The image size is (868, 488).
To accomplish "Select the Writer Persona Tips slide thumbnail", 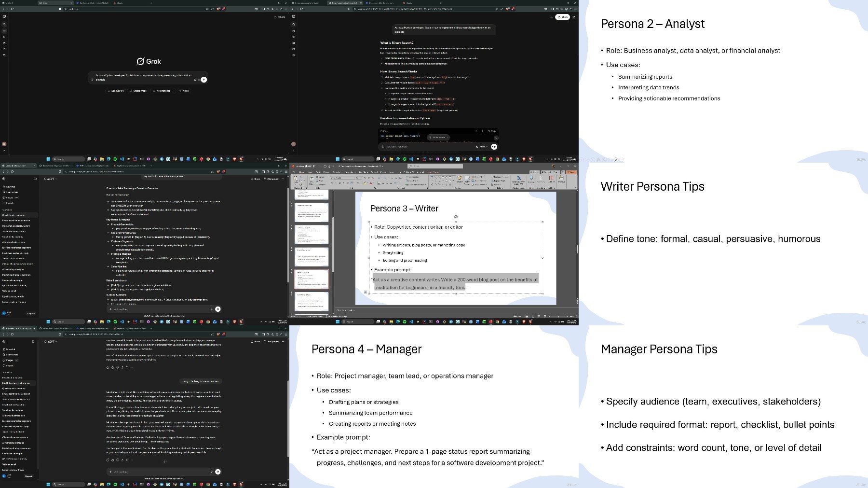I will 312,302.
